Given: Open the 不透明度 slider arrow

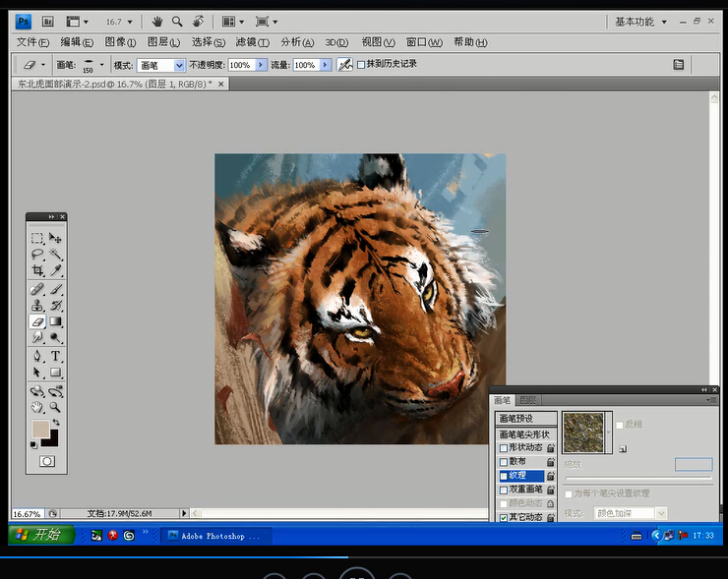Looking at the screenshot, I should click(261, 65).
